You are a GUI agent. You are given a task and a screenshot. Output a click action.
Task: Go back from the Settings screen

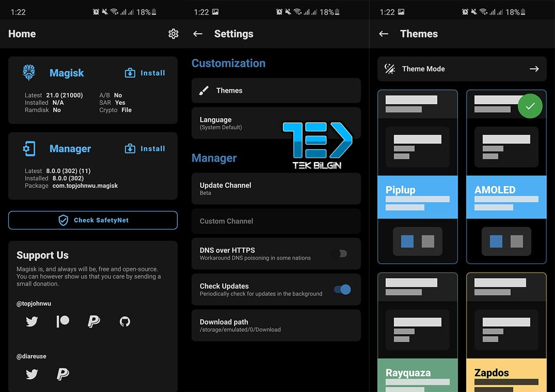tap(198, 34)
